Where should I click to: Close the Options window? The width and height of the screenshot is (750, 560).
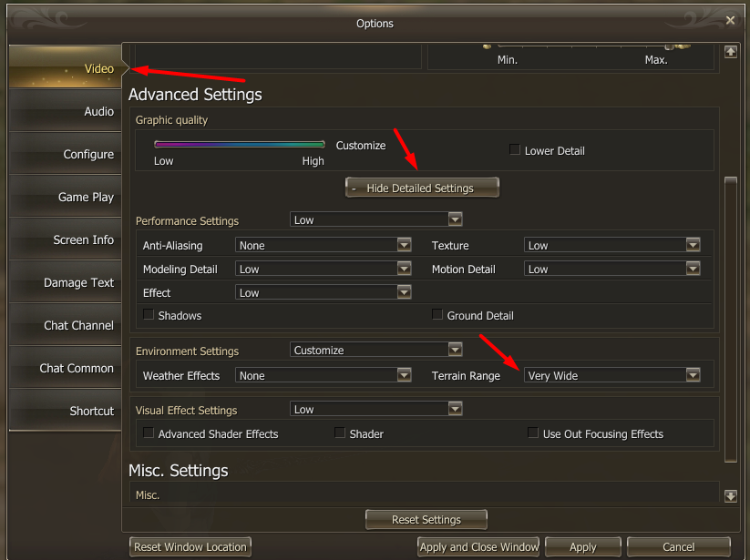(x=730, y=20)
